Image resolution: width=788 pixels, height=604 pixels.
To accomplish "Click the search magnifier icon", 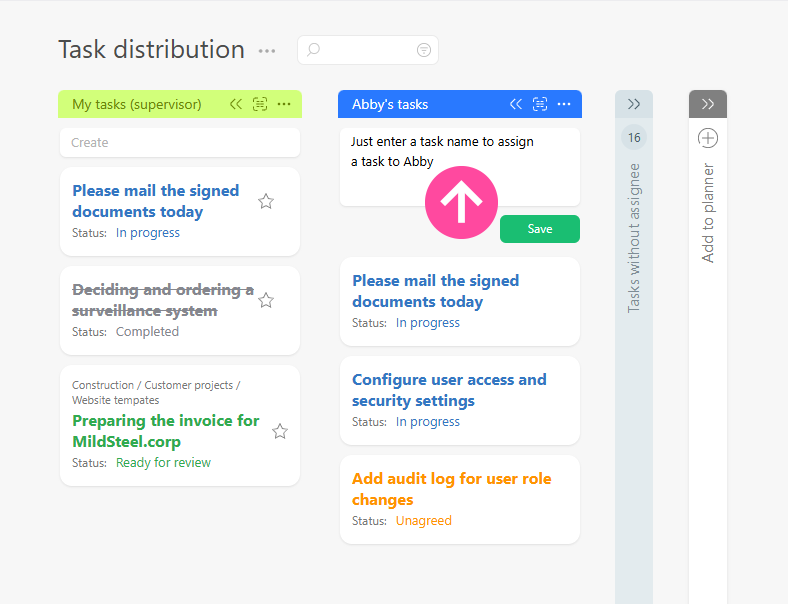I will coord(314,50).
